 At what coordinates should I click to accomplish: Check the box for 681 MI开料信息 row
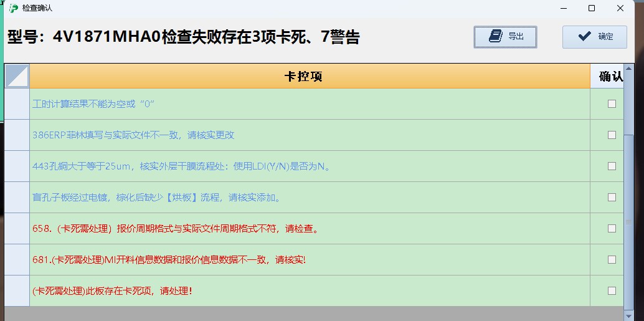pos(612,260)
